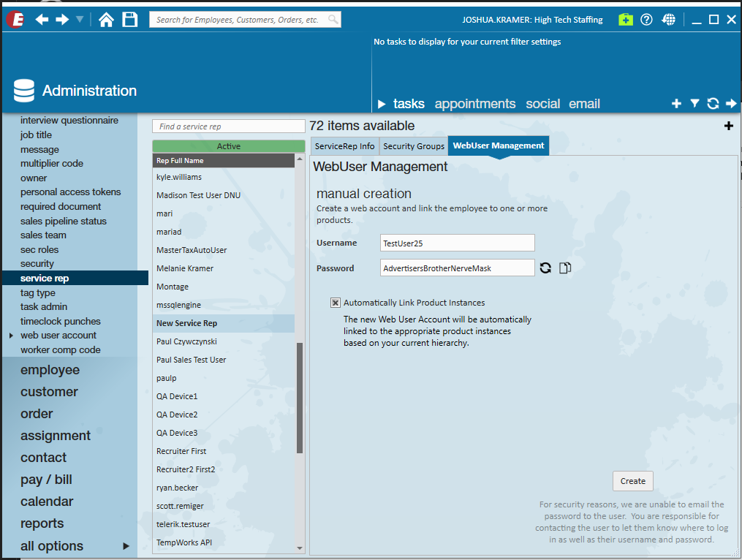The width and height of the screenshot is (742, 560).
Task: Add a new service rep plus icon
Action: click(729, 126)
